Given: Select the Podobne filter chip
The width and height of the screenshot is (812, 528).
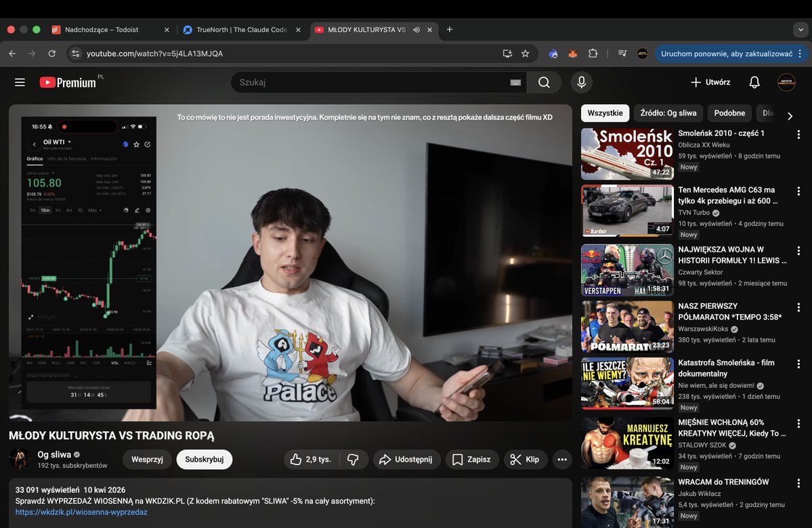Looking at the screenshot, I should [x=729, y=113].
